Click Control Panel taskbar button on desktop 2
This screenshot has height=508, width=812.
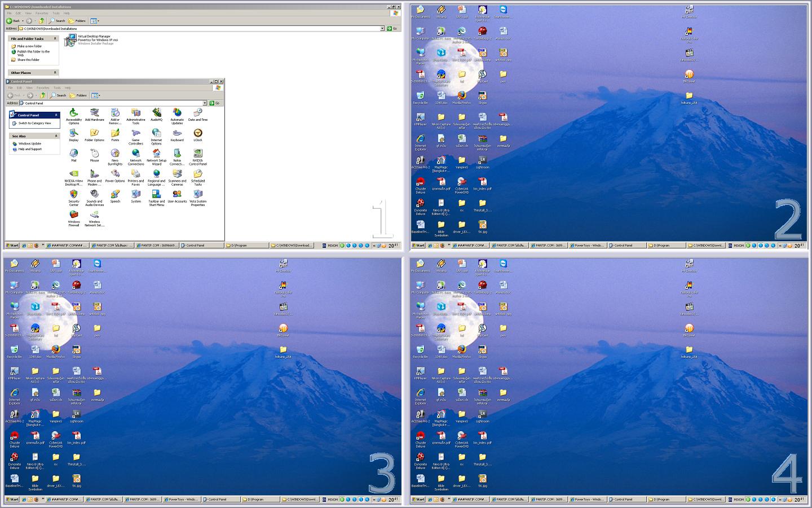pos(626,246)
